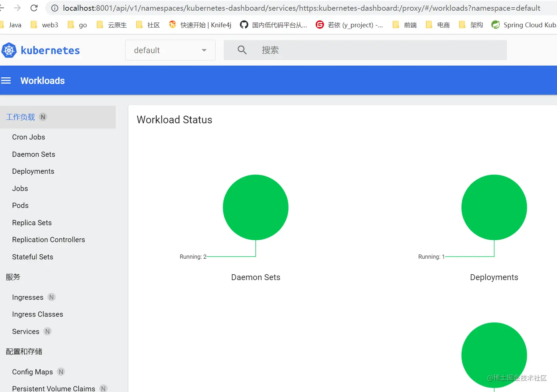Open Config Maps in the sidebar
This screenshot has height=392, width=557.
(32, 372)
